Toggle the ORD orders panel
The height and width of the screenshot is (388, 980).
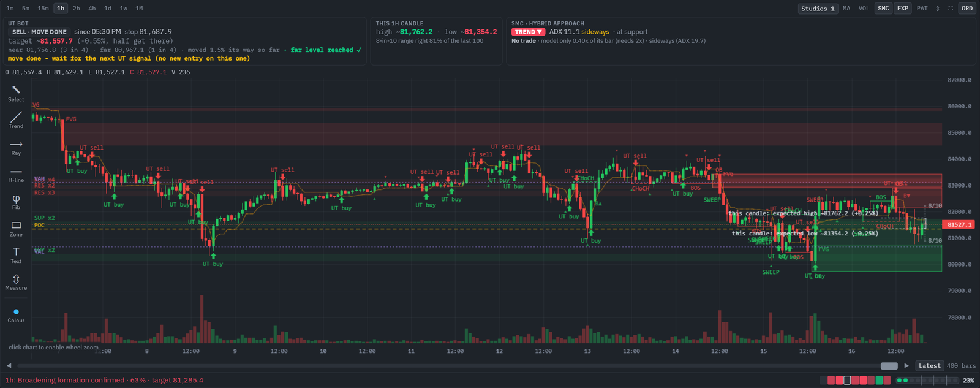(x=967, y=9)
